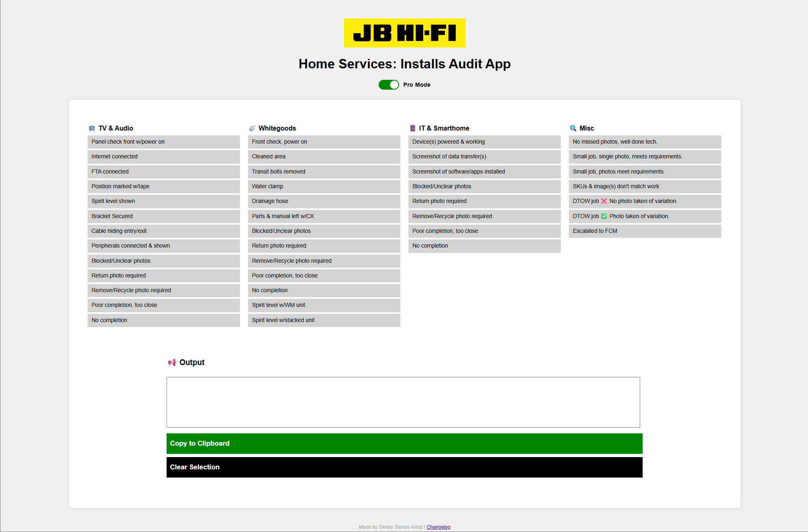Viewport: 808px width, 532px height.
Task: Click Copy to Clipboard button
Action: tap(404, 444)
